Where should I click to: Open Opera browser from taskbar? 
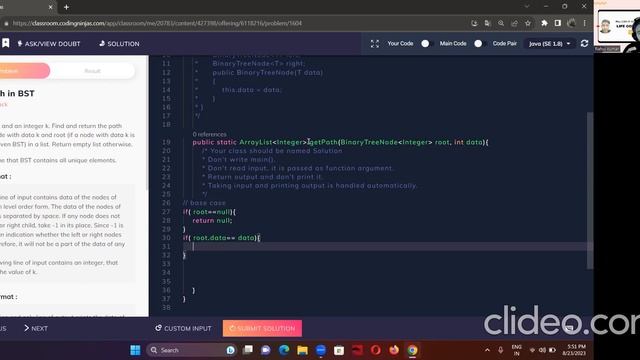coord(376,350)
